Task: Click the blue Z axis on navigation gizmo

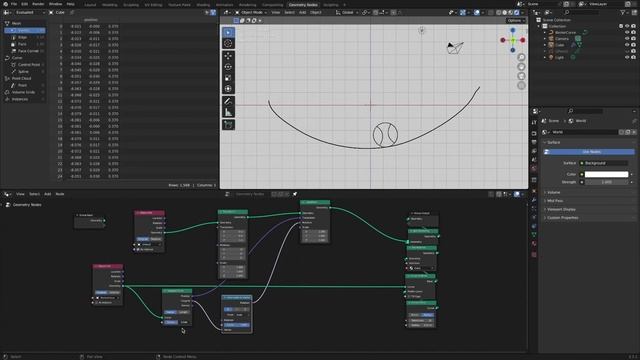Action: point(513,31)
